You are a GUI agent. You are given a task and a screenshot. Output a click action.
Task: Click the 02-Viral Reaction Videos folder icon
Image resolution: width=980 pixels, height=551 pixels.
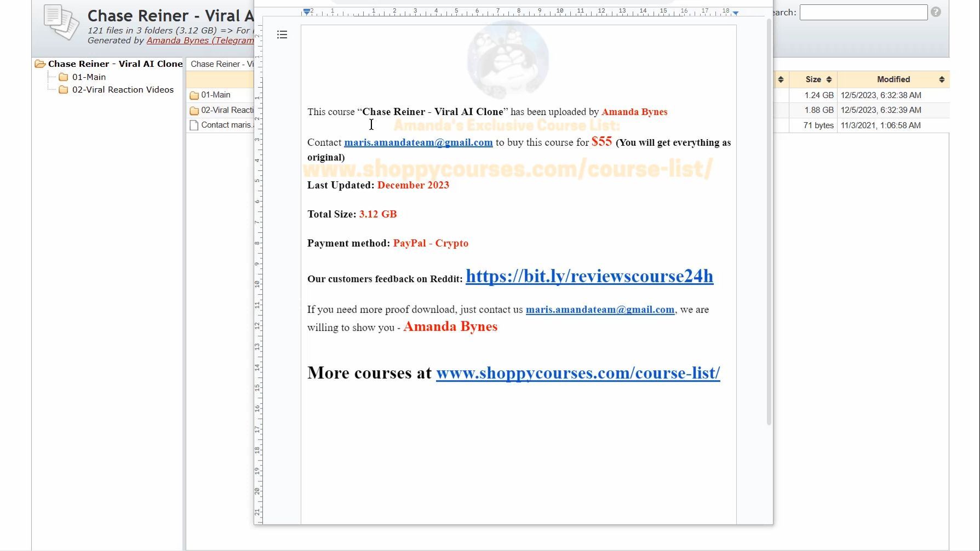point(64,90)
